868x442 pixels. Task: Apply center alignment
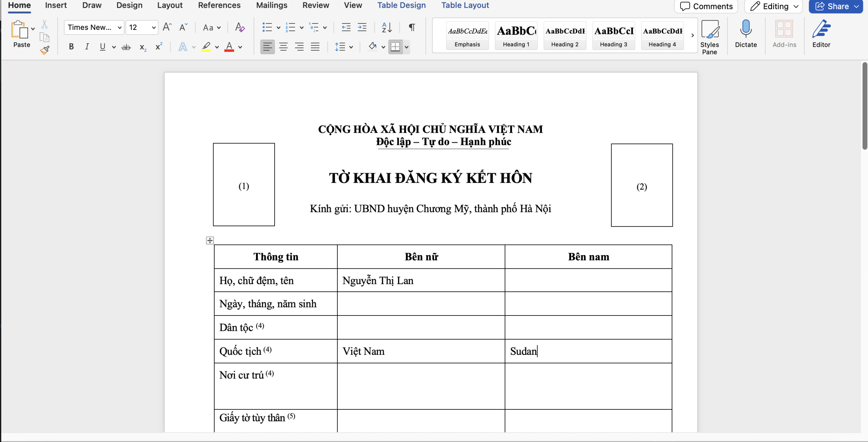[x=283, y=46]
